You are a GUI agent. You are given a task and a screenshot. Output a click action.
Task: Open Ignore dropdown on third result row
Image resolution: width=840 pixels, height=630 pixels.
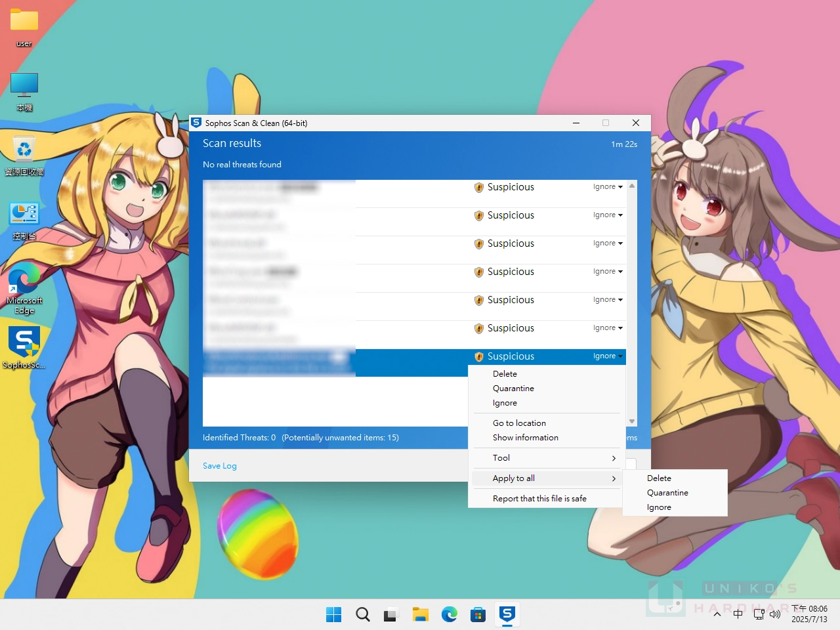608,243
